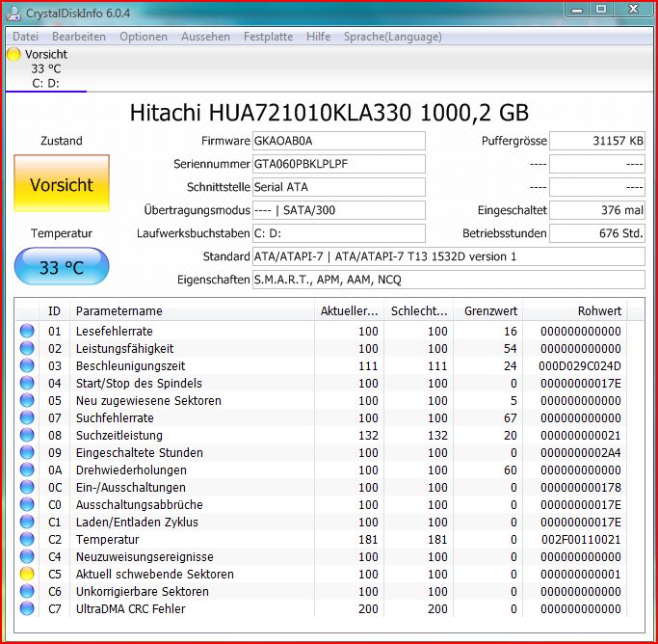Click the blue status icon for Drehwiederholungen
Image resolution: width=658 pixels, height=644 pixels.
[27, 470]
